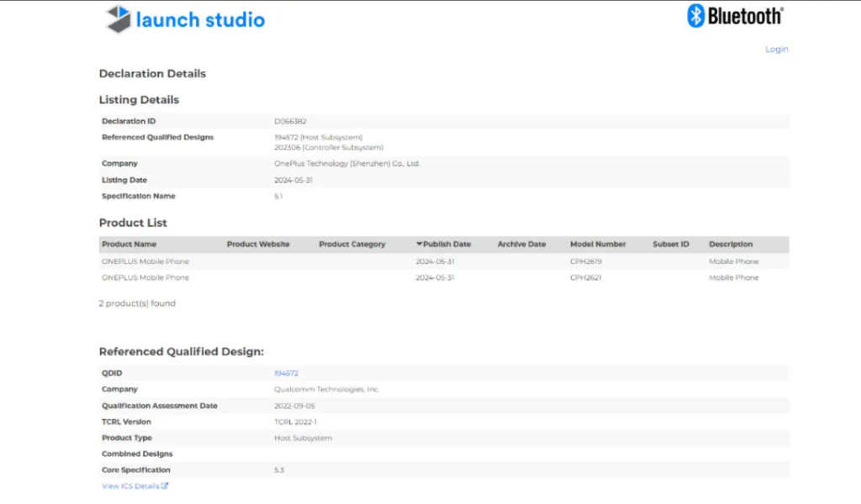Viewport: 861px width, 504px height.
Task: Sort by Model Number column header
Action: [598, 244]
